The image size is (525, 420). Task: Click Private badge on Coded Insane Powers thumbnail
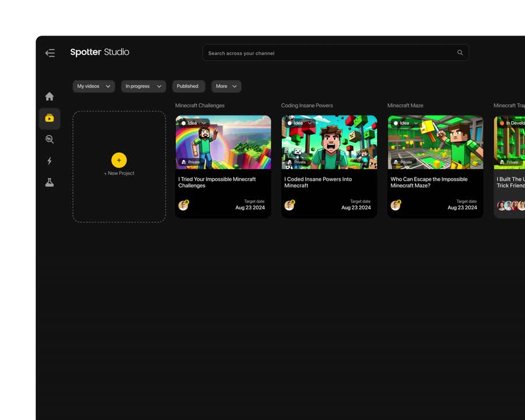coord(297,162)
